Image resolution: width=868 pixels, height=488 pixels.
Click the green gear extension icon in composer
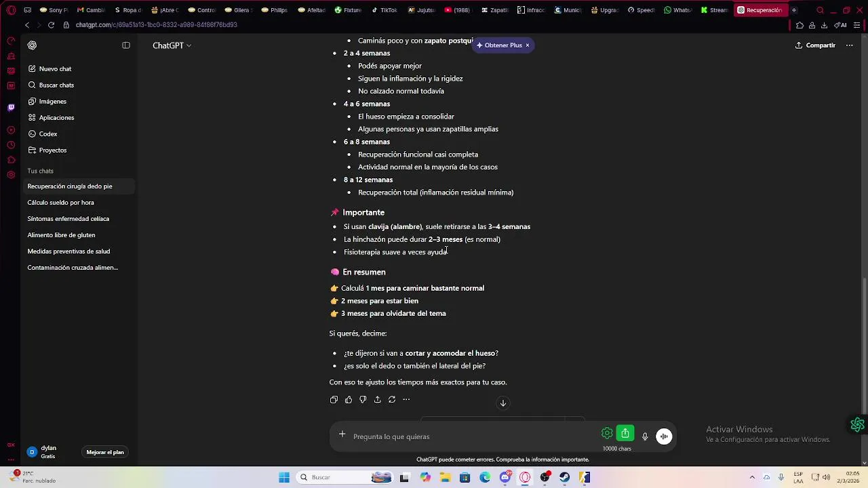tap(607, 433)
